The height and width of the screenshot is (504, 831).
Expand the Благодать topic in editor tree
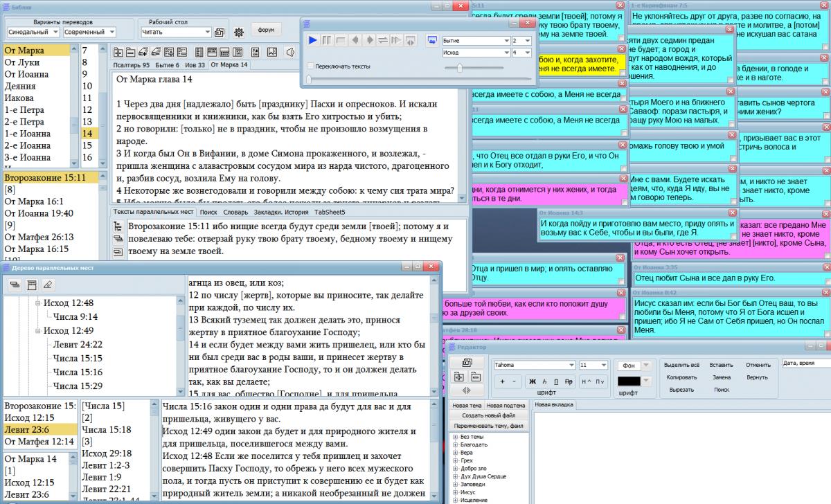click(455, 444)
